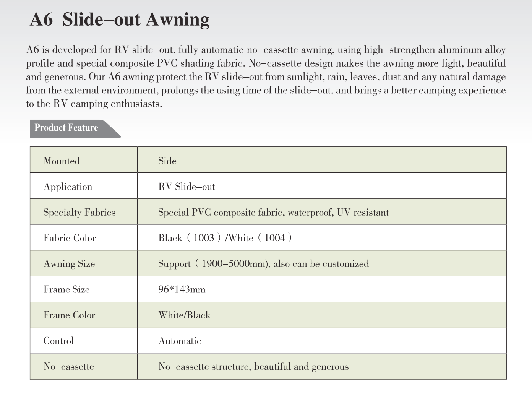Select the Product Feature label tab

coord(66,128)
